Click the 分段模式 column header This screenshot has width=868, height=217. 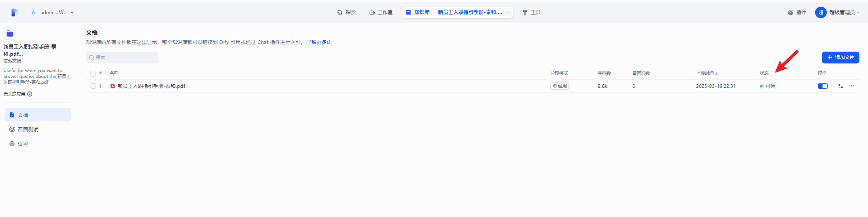tap(559, 73)
